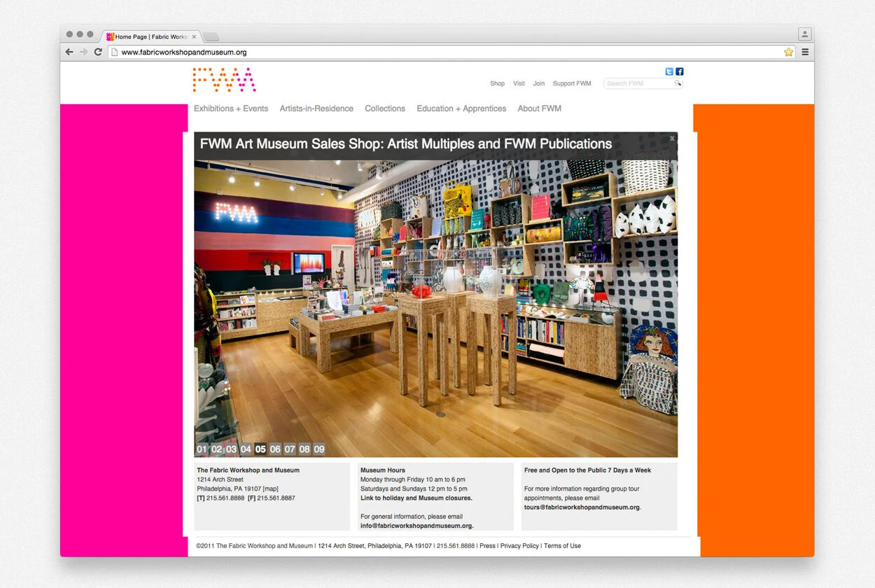Click Link to holiday and Museum closures
Viewport: 875px width, 588px height.
click(416, 498)
